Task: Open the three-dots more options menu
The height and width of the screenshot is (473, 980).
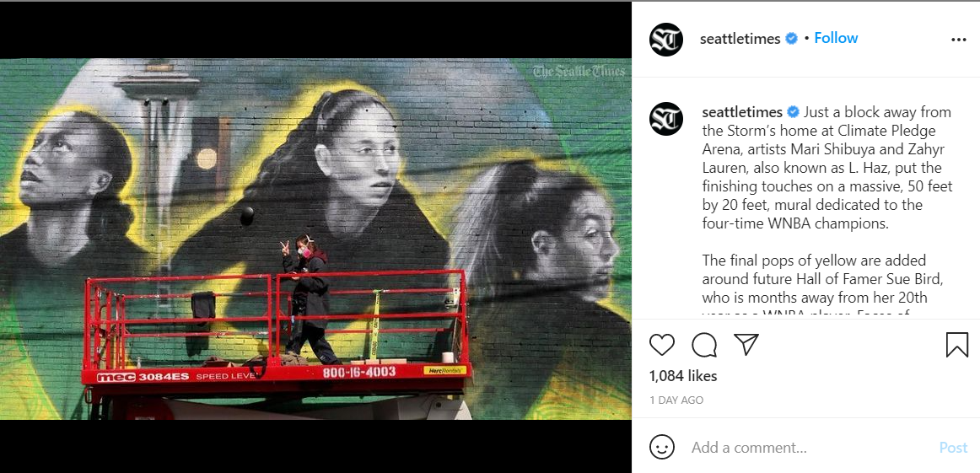Action: tap(959, 40)
